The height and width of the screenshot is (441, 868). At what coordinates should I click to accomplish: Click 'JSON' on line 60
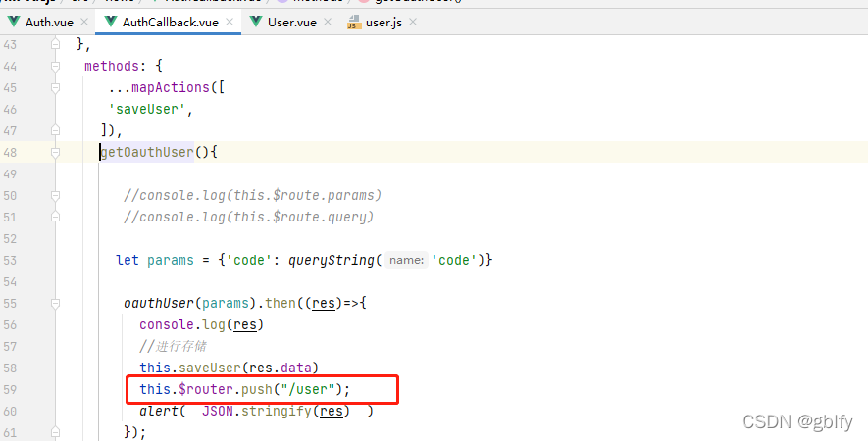(x=218, y=412)
